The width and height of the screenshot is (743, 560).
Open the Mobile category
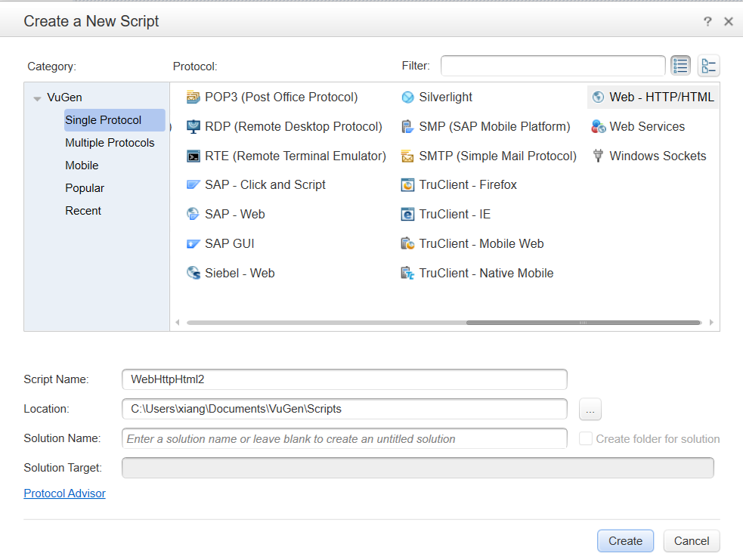point(82,166)
